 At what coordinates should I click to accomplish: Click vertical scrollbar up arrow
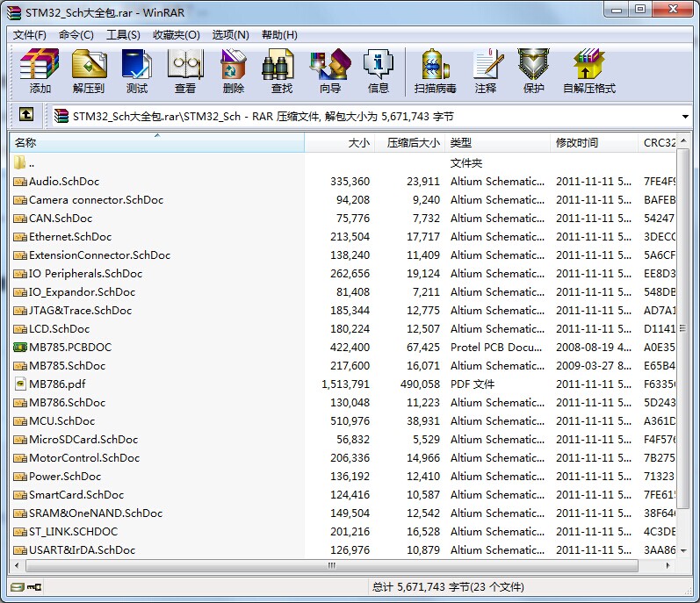coord(683,141)
